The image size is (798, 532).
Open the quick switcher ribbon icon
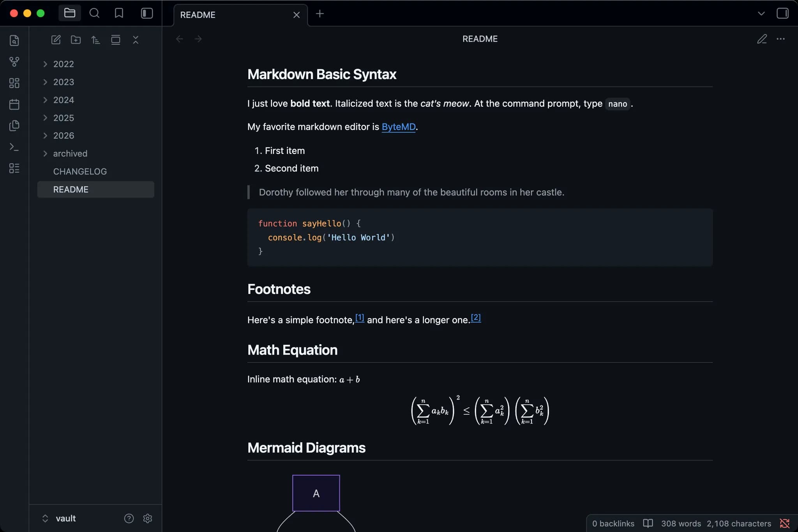(14, 41)
